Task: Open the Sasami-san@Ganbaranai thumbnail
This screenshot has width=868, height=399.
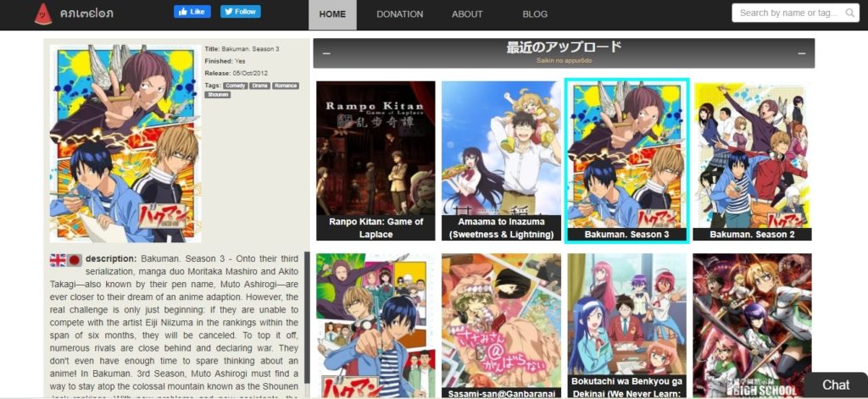Action: click(502, 326)
